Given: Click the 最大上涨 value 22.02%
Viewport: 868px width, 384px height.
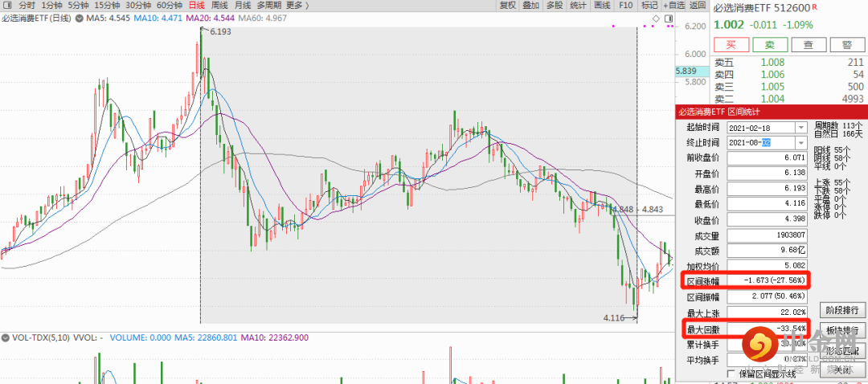Looking at the screenshot, I should click(x=767, y=313).
